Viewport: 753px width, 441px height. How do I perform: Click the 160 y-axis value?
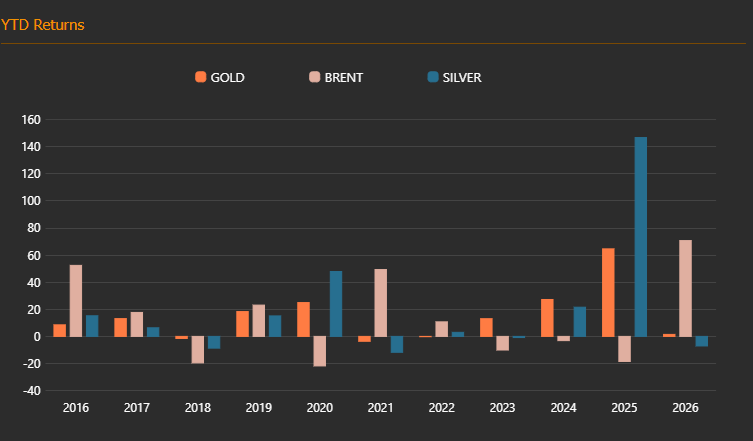(x=31, y=120)
